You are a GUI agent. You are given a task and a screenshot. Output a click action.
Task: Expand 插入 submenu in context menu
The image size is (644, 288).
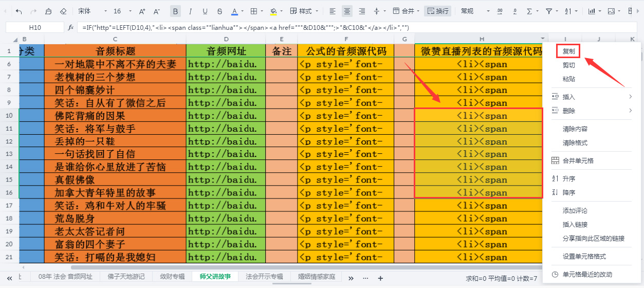coord(591,97)
